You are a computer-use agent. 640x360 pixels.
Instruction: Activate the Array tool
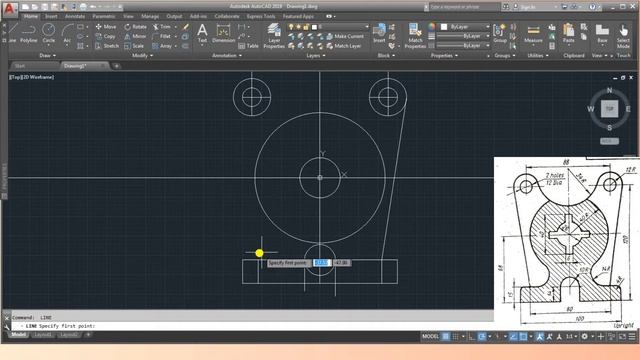click(162, 46)
